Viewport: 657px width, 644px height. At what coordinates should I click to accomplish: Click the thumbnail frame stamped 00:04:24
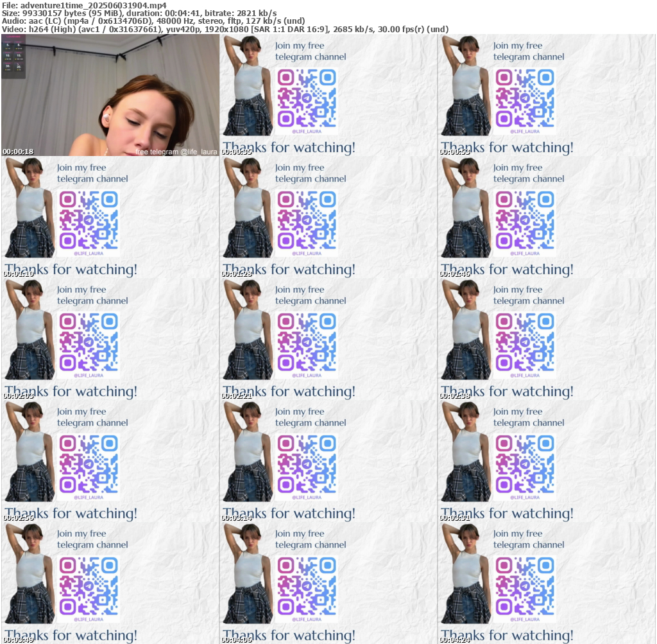tap(547, 583)
